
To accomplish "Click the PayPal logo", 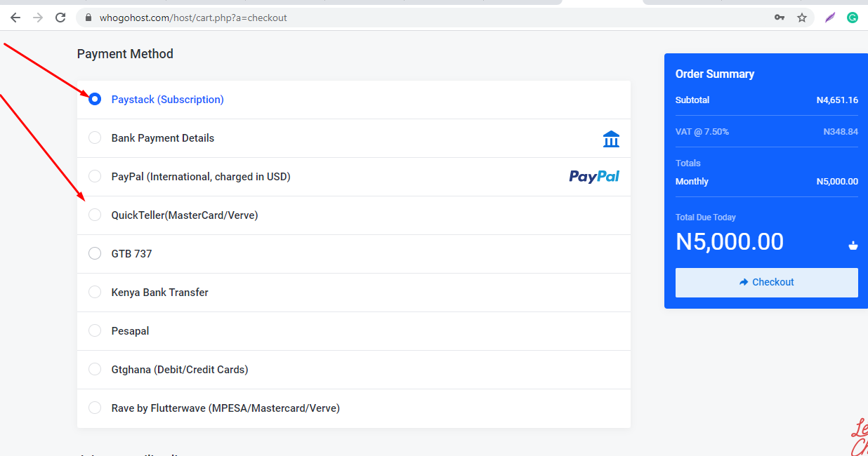I will [594, 176].
